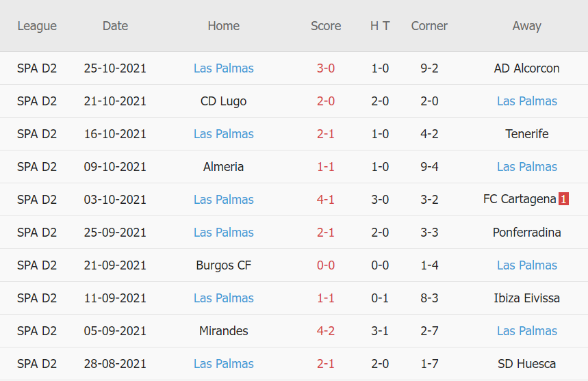Click the 4-2 score in Mirandes match

(325, 331)
